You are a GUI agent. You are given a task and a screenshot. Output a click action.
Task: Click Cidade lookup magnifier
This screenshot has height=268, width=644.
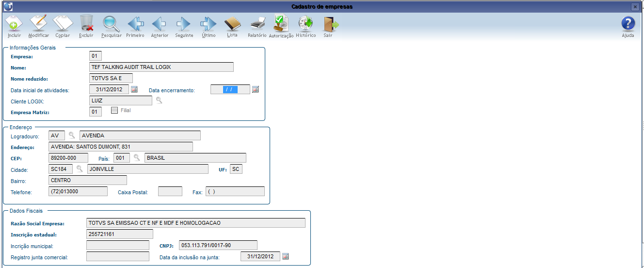click(80, 169)
